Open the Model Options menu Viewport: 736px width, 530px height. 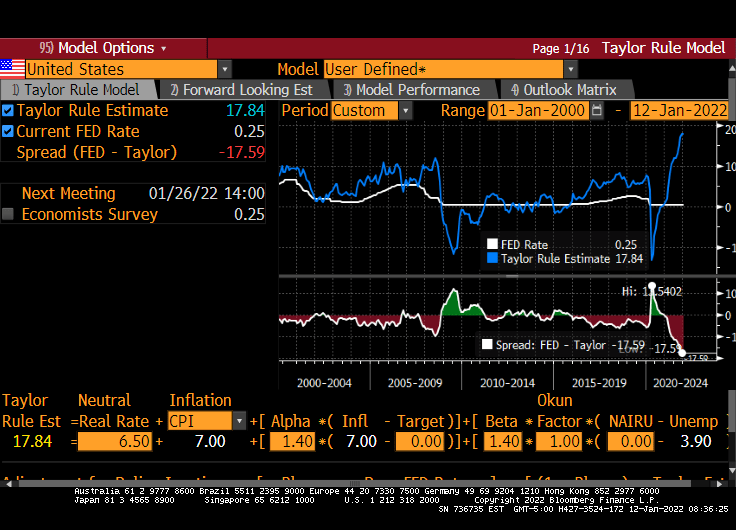pos(103,48)
